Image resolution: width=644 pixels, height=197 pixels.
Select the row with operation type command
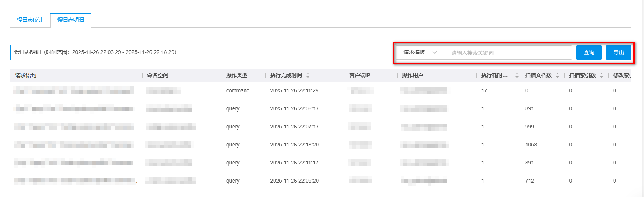coord(238,90)
